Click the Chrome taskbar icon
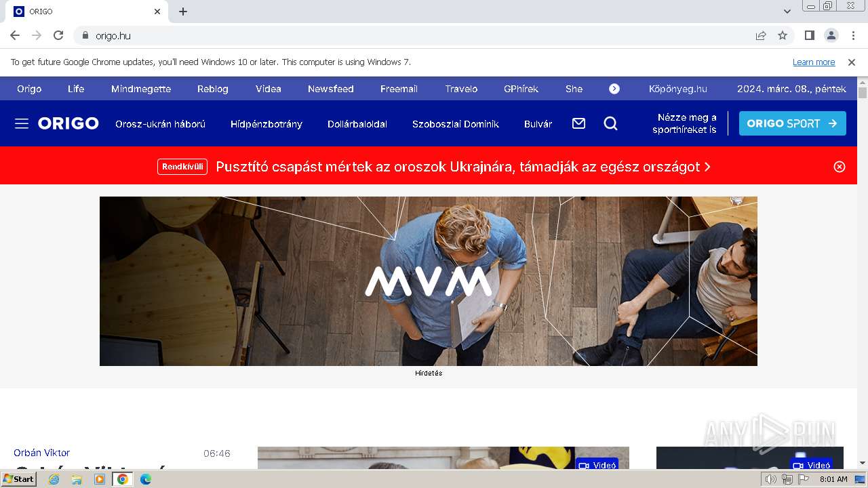The width and height of the screenshot is (868, 488). (x=123, y=479)
